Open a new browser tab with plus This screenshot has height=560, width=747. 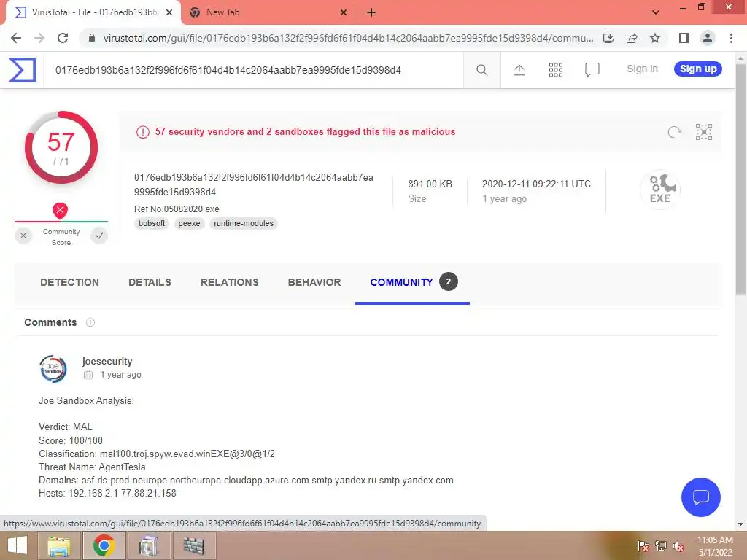(371, 12)
